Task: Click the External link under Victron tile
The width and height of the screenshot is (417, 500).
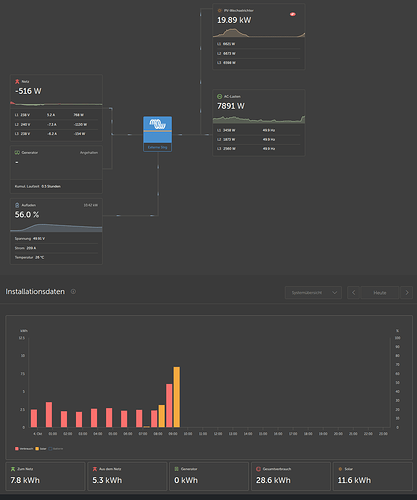Action: (x=158, y=147)
